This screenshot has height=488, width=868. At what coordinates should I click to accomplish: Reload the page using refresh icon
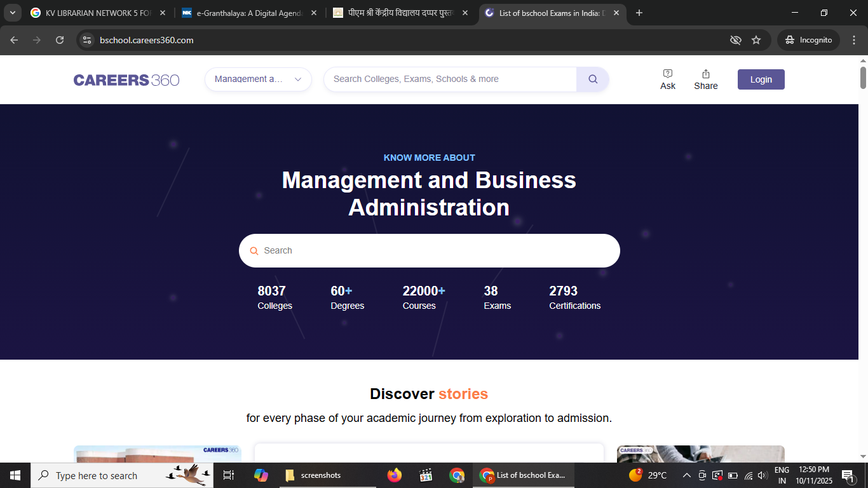60,40
